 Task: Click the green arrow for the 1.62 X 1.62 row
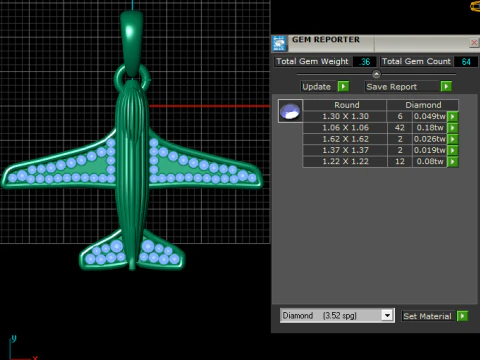click(453, 139)
